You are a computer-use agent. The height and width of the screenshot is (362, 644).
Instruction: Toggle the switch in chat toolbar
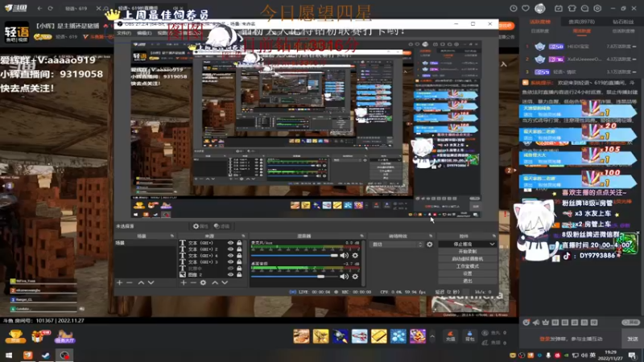[631, 323]
